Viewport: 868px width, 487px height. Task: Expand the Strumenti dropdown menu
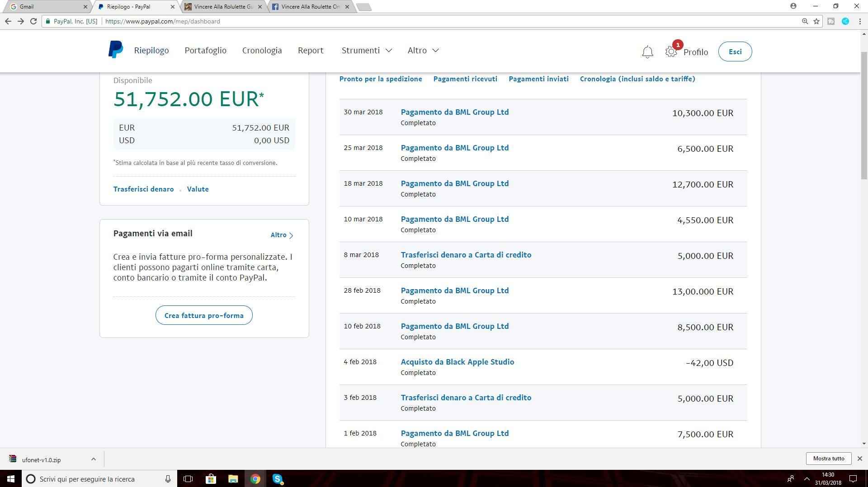[x=366, y=51]
